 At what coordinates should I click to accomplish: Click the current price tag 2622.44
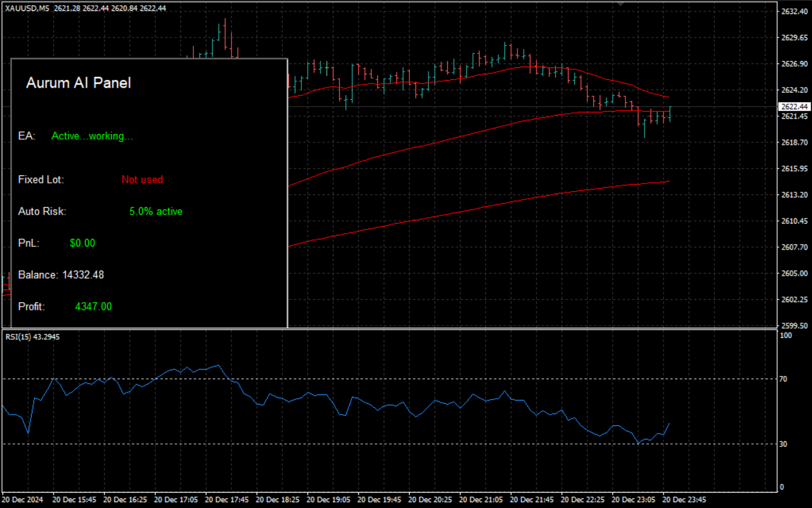(794, 107)
